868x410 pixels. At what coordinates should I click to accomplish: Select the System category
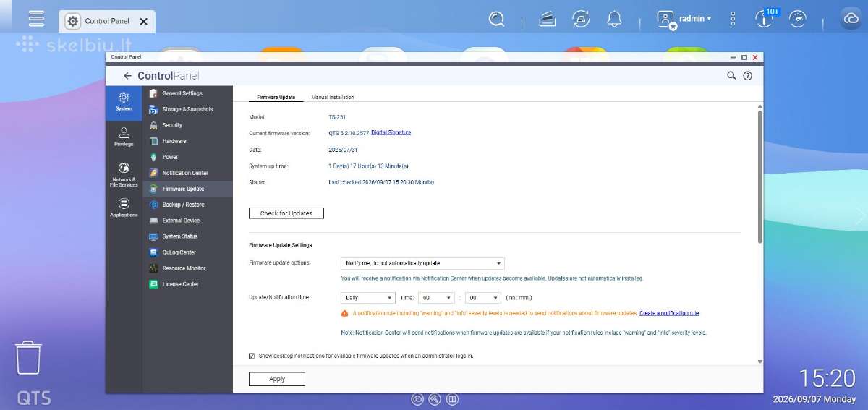(x=124, y=102)
